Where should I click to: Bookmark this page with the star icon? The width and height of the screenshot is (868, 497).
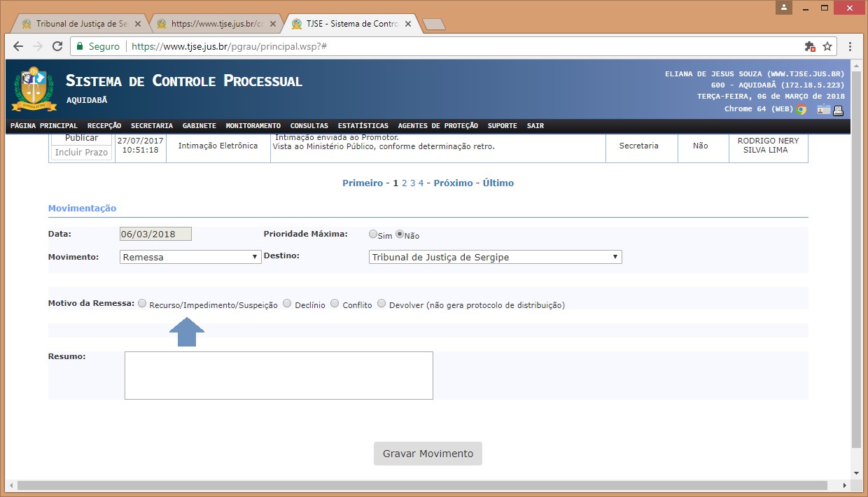(827, 46)
